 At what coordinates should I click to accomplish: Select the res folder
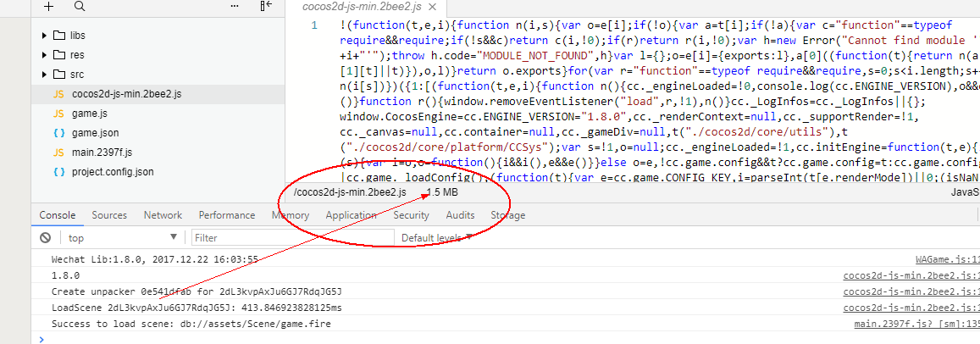(77, 54)
